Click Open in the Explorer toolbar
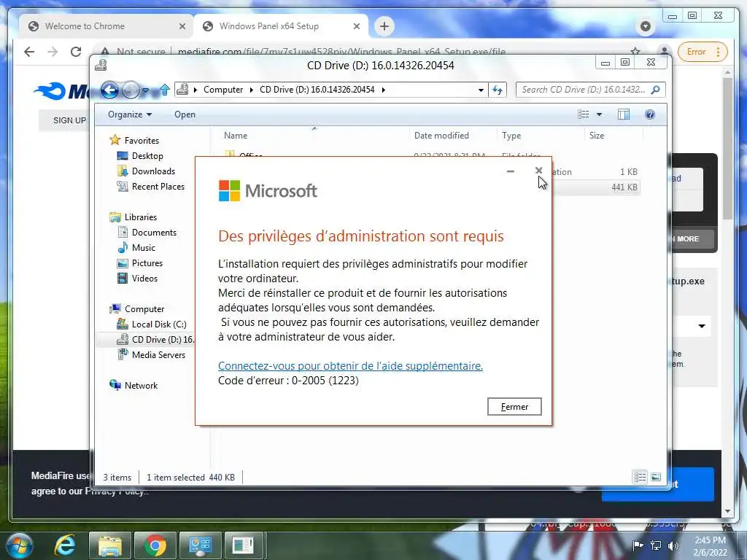 click(185, 114)
